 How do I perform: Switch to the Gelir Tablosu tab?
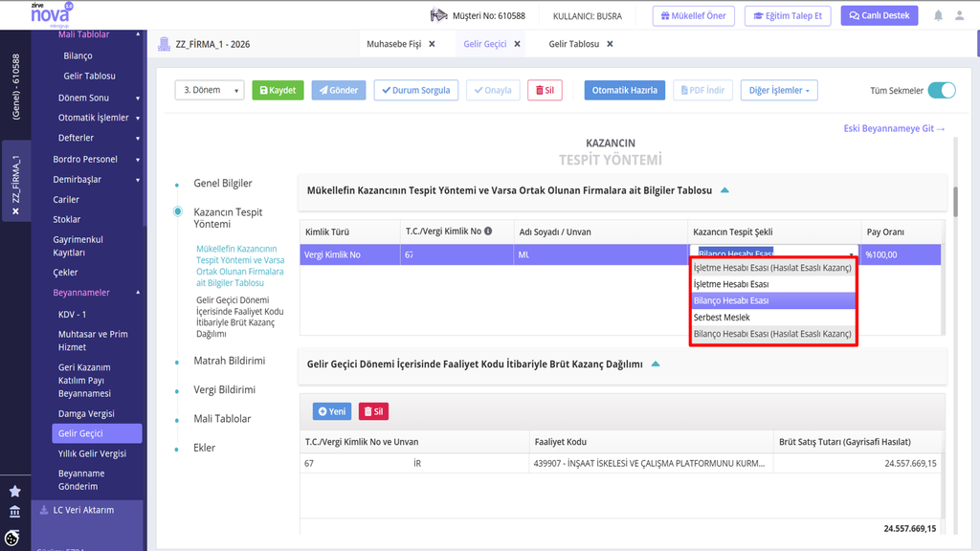574,44
